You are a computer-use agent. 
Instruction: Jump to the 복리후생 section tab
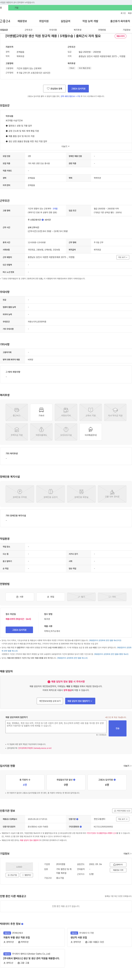point(78,30)
